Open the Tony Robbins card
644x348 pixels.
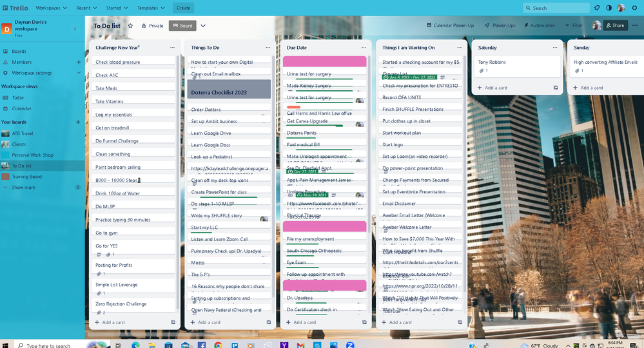point(517,66)
